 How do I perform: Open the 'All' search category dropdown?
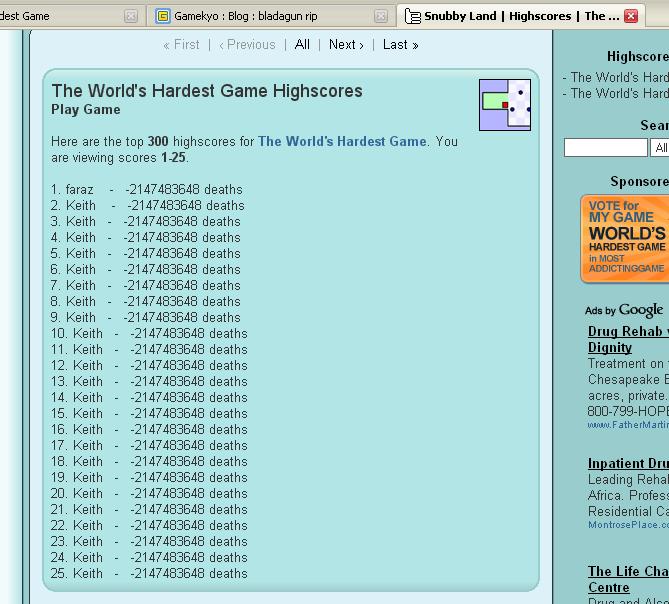pos(659,148)
